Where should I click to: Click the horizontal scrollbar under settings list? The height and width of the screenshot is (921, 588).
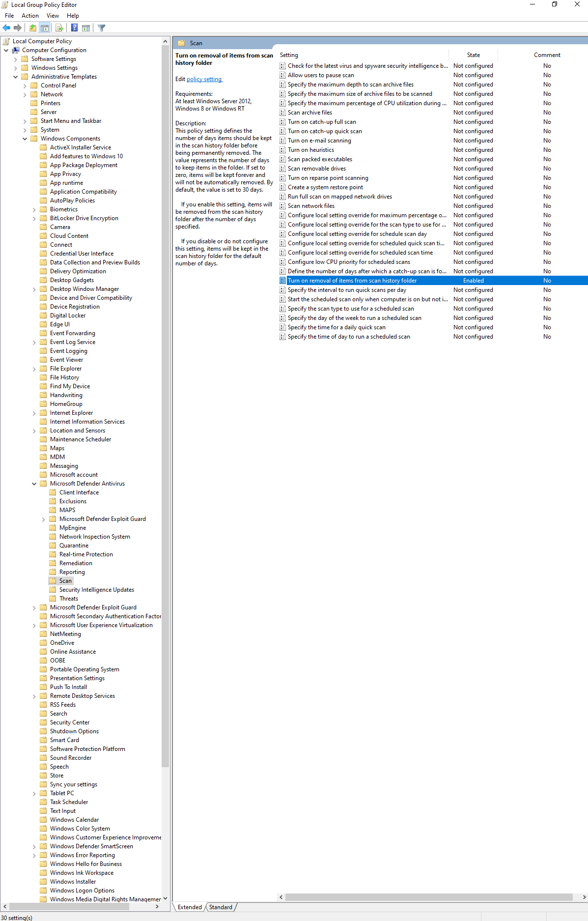pos(429,897)
